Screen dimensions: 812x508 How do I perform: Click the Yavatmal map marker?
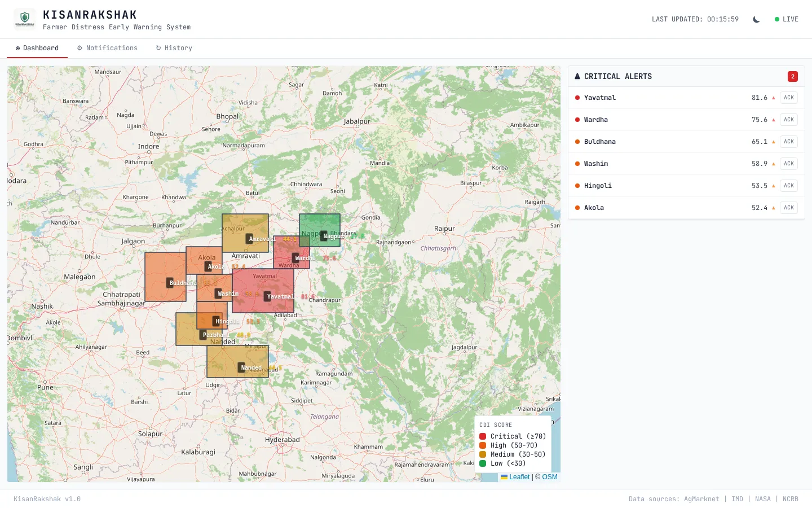268,296
